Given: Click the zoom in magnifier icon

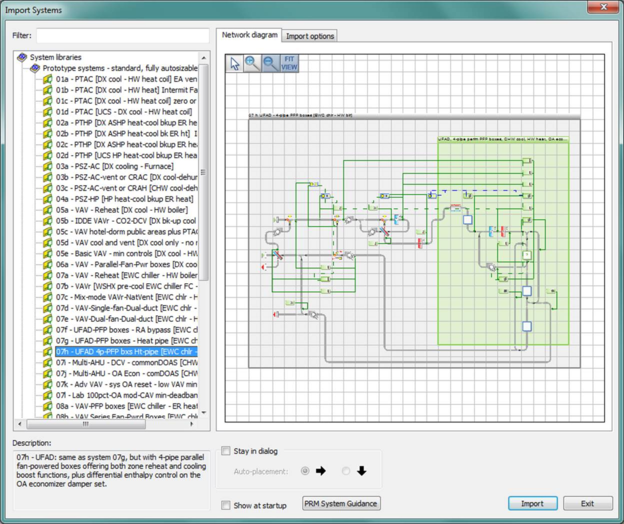Looking at the screenshot, I should pos(253,63).
